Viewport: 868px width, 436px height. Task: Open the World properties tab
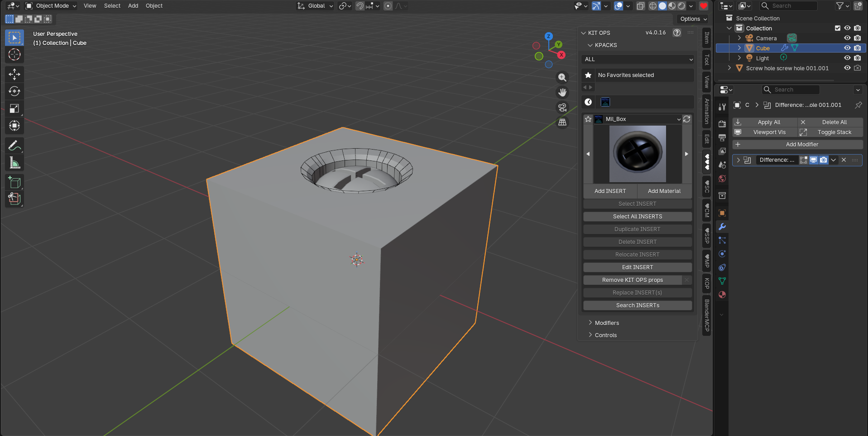coord(722,179)
